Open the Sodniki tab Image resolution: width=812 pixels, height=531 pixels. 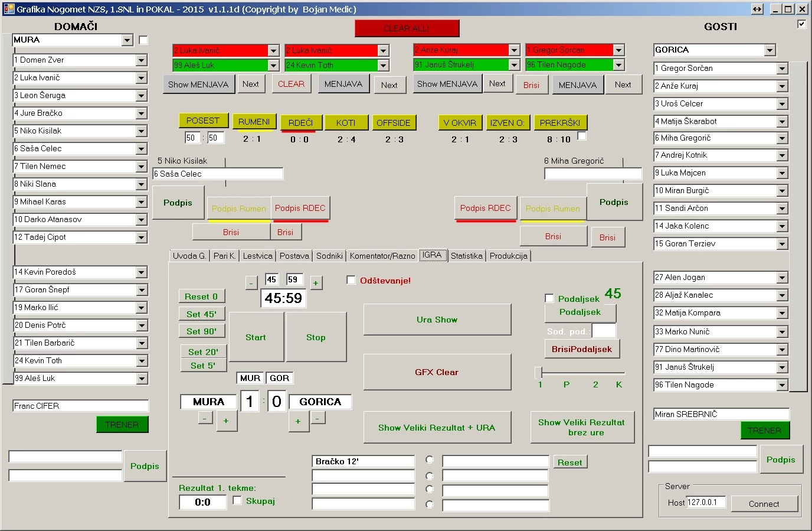click(x=329, y=256)
